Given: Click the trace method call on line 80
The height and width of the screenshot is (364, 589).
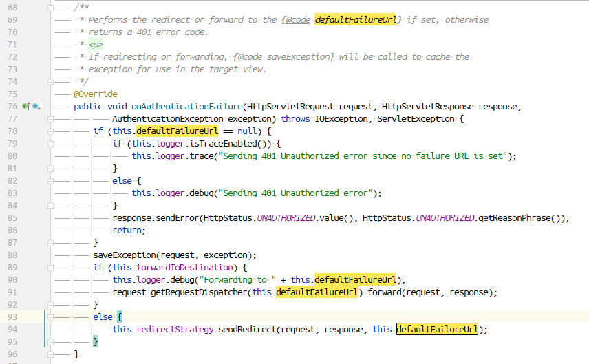Looking at the screenshot, I should click(202, 156).
